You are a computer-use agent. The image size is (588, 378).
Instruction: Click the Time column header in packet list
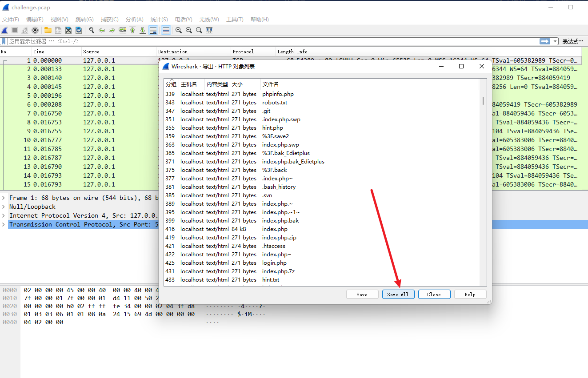pyautogui.click(x=56, y=52)
